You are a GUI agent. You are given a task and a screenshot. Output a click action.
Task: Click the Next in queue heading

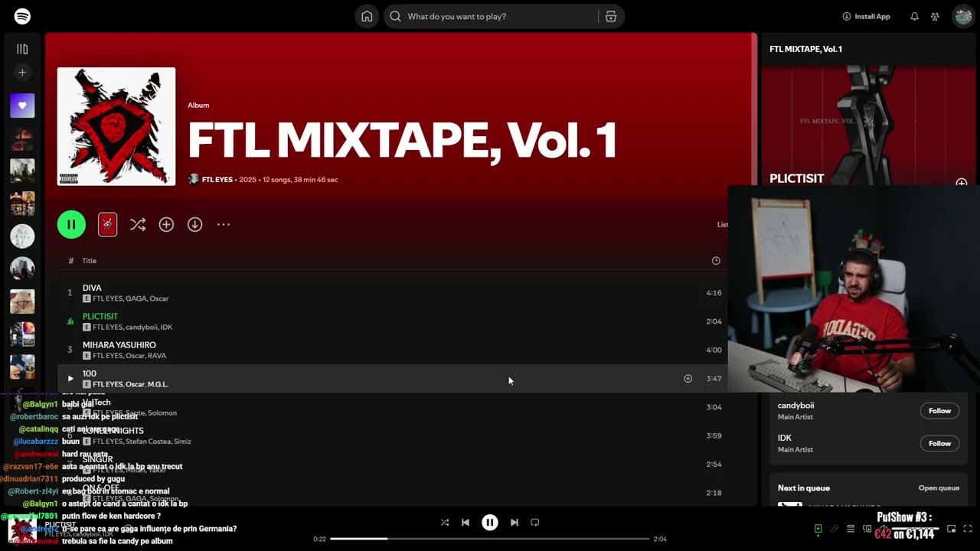pos(803,488)
